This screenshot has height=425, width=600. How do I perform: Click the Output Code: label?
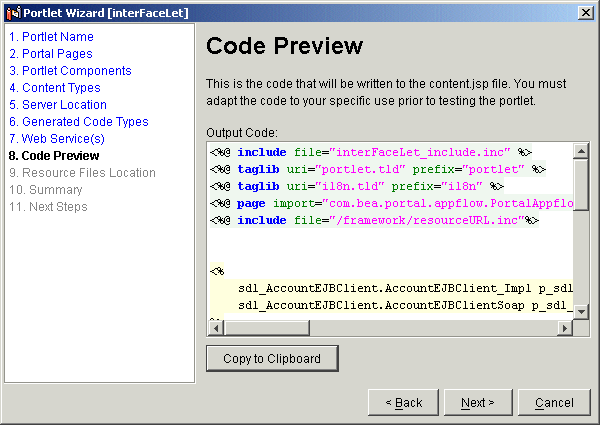pyautogui.click(x=242, y=133)
